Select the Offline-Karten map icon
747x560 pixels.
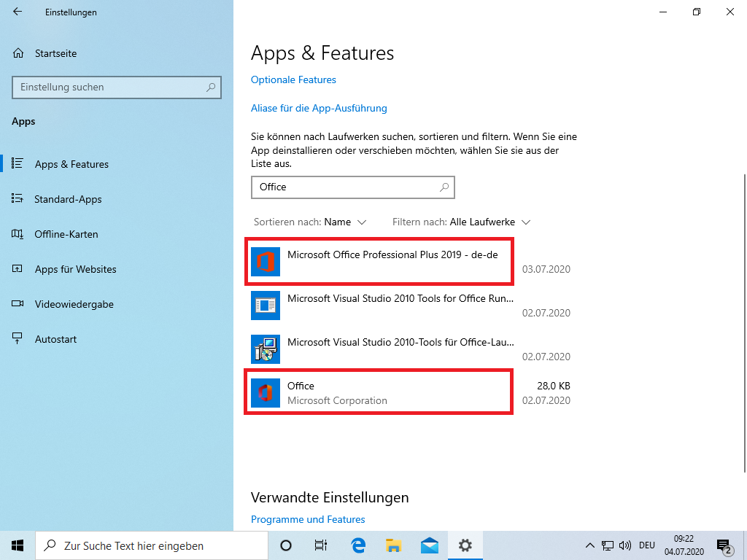[x=18, y=234]
